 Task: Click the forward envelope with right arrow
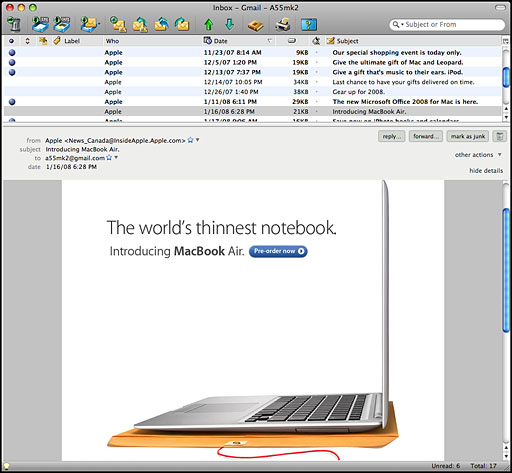click(x=182, y=24)
